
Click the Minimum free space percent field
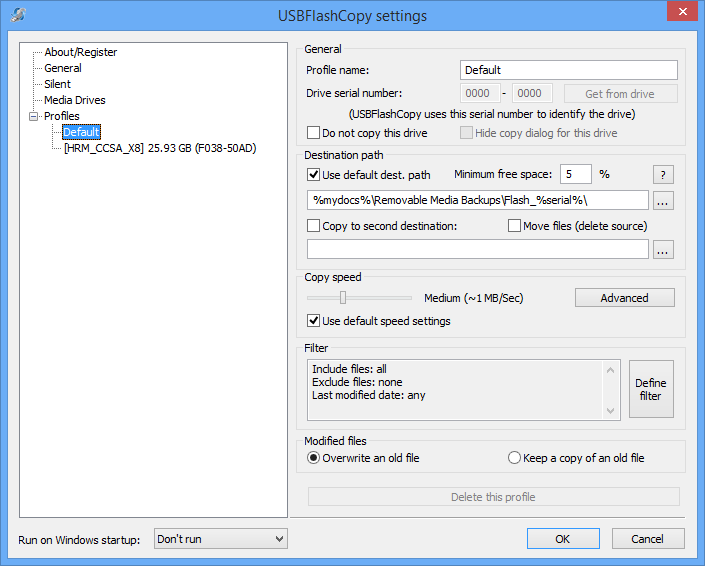[576, 174]
